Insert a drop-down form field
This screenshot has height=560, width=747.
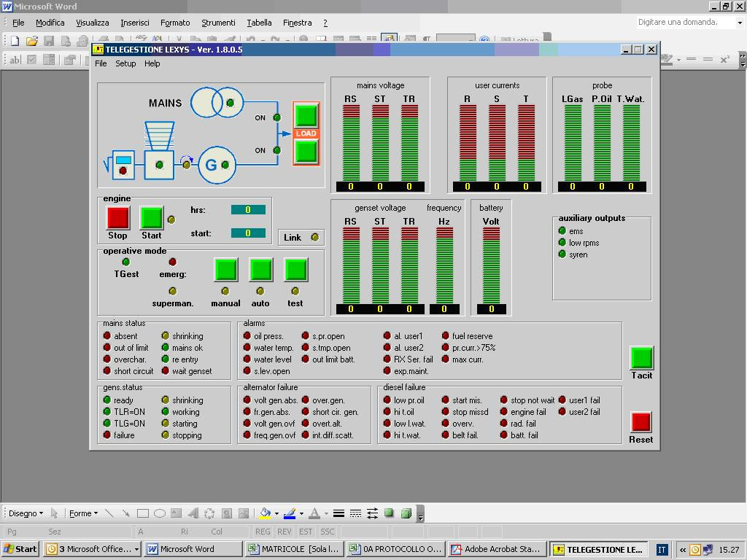pyautogui.click(x=49, y=60)
